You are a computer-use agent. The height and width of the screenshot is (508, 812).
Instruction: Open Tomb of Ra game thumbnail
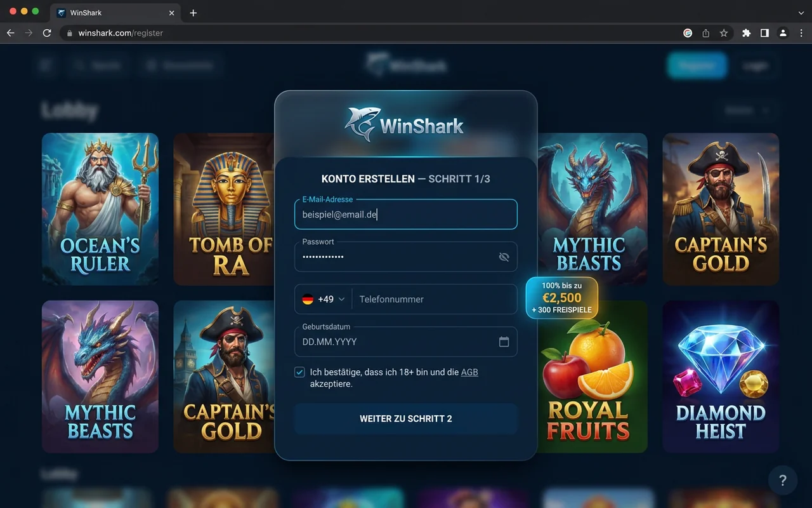click(224, 209)
